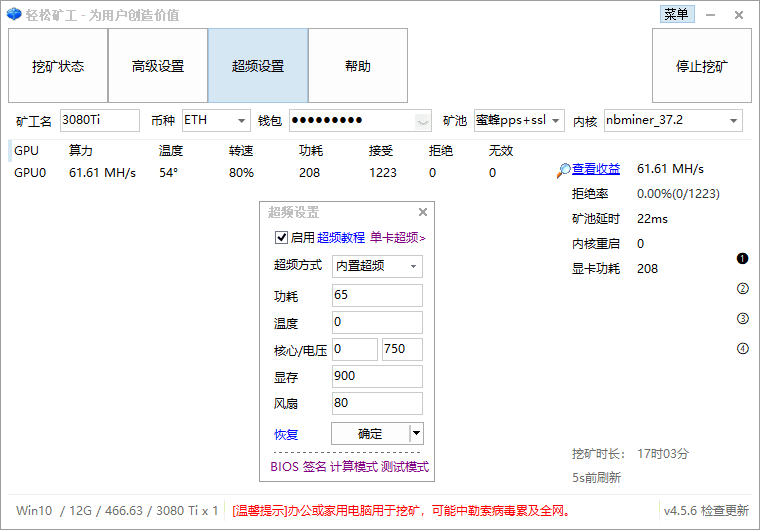This screenshot has width=760, height=530.
Task: Reveal wallet address with the chevron icon
Action: tap(423, 121)
